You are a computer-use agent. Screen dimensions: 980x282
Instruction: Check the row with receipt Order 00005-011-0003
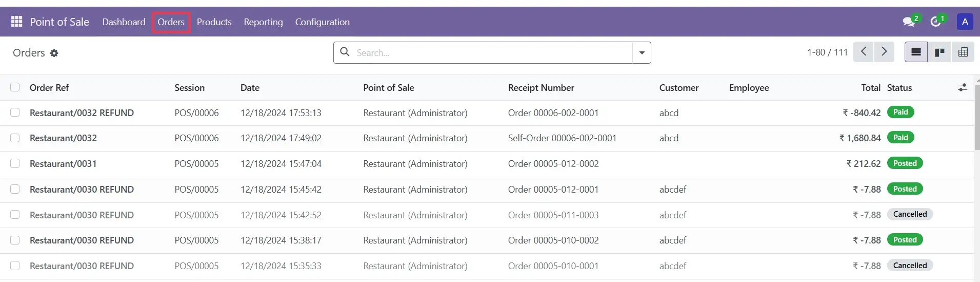15,215
